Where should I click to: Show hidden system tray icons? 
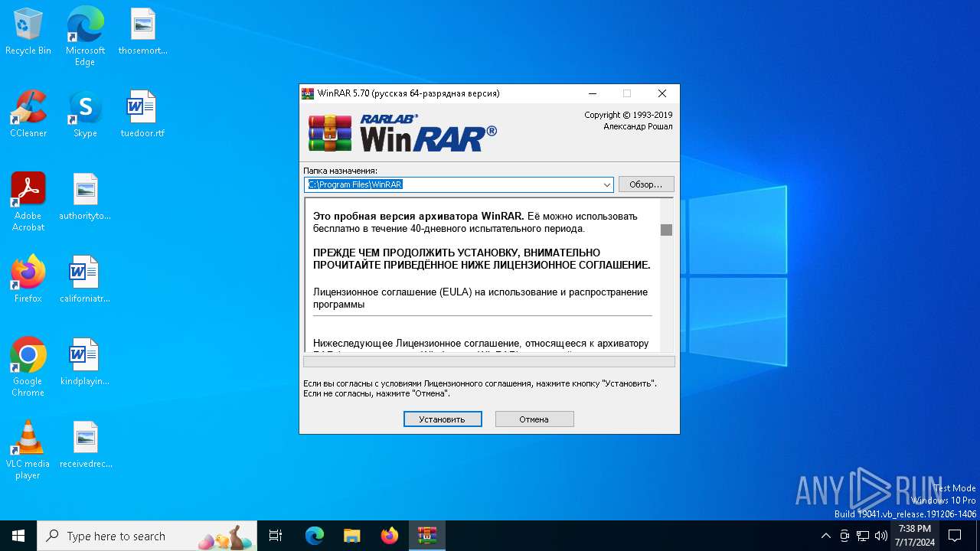825,536
